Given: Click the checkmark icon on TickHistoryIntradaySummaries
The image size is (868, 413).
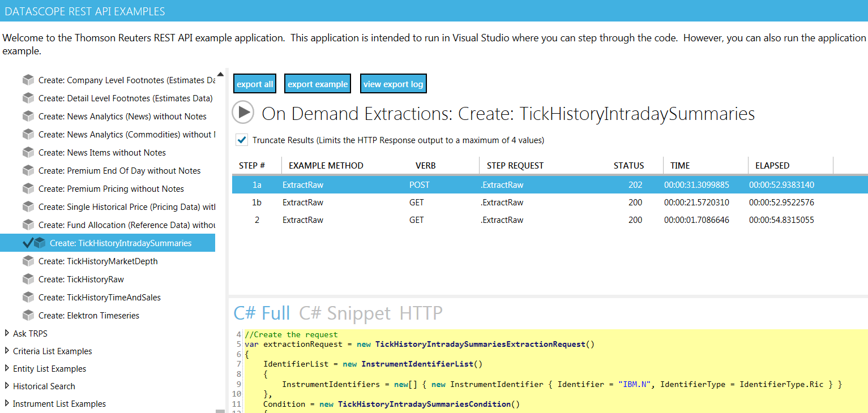Looking at the screenshot, I should tap(27, 243).
